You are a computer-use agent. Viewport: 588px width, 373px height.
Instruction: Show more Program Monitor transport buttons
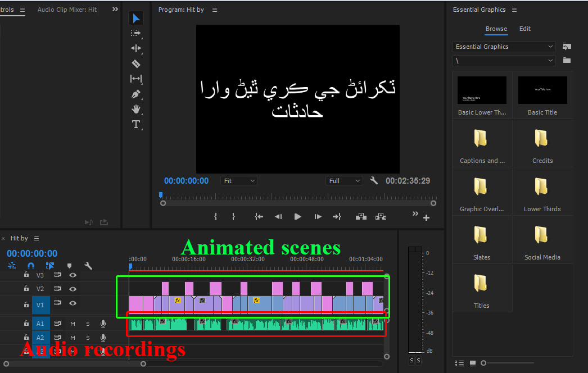tap(415, 213)
